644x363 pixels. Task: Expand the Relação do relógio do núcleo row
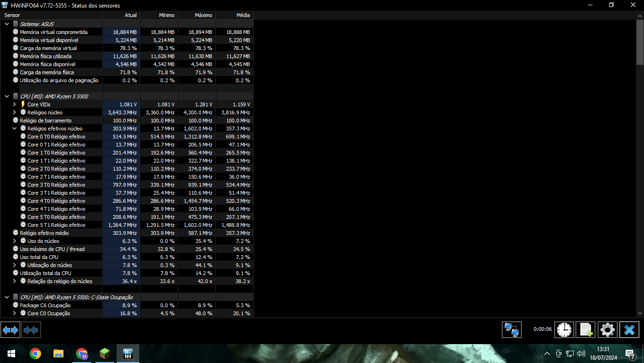(15, 281)
